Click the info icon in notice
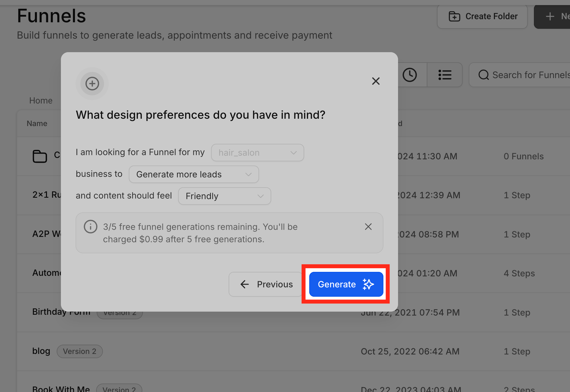The width and height of the screenshot is (570, 392). point(90,227)
